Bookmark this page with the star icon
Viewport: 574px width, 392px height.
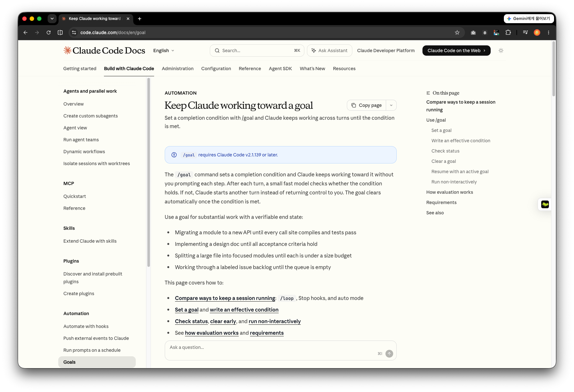click(457, 33)
